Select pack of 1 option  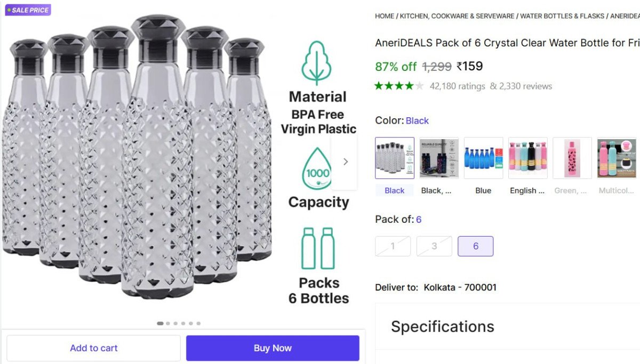pyautogui.click(x=393, y=246)
